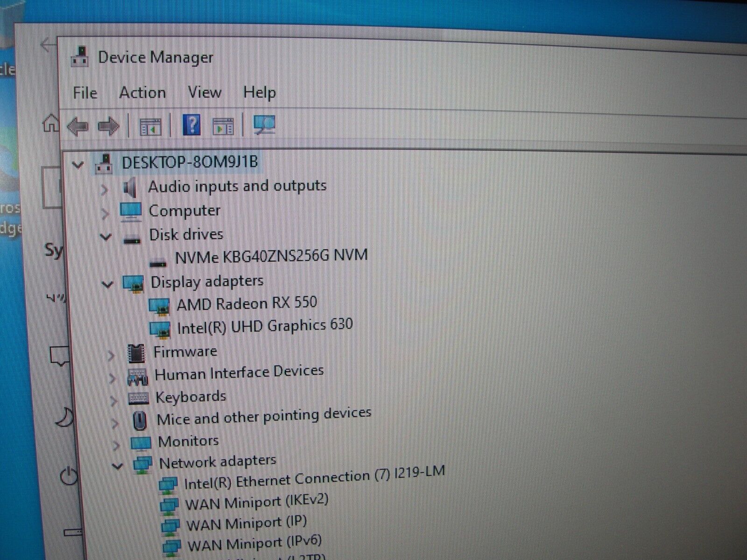Collapse the Disk drives category
This screenshot has width=747, height=560.
tap(106, 237)
